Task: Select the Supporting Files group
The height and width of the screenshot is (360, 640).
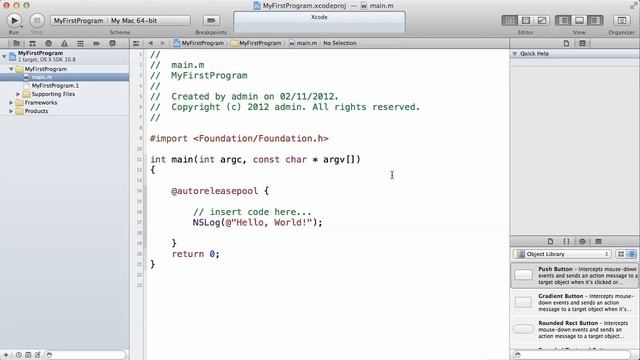Action: (53, 94)
